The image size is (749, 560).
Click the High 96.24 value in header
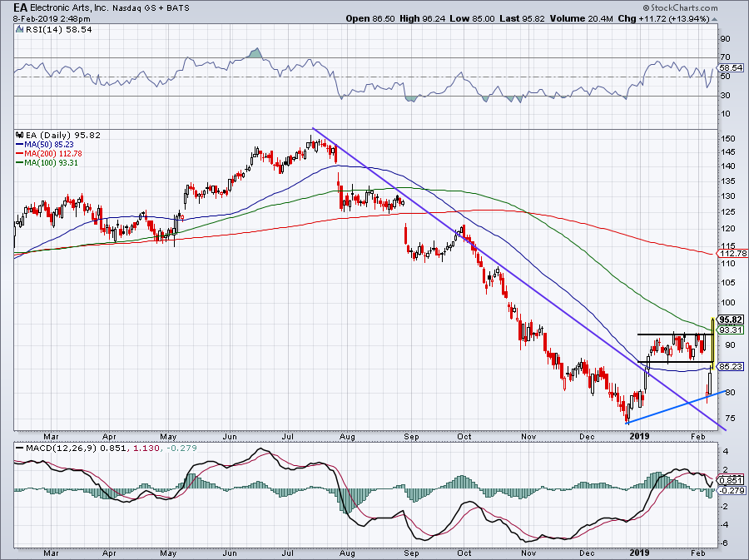pos(424,18)
